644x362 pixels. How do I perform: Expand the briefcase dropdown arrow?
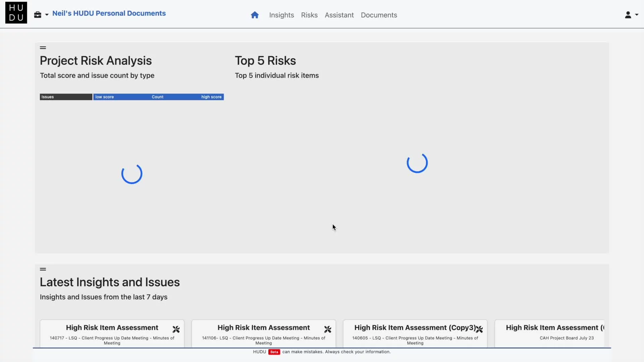coord(47,15)
